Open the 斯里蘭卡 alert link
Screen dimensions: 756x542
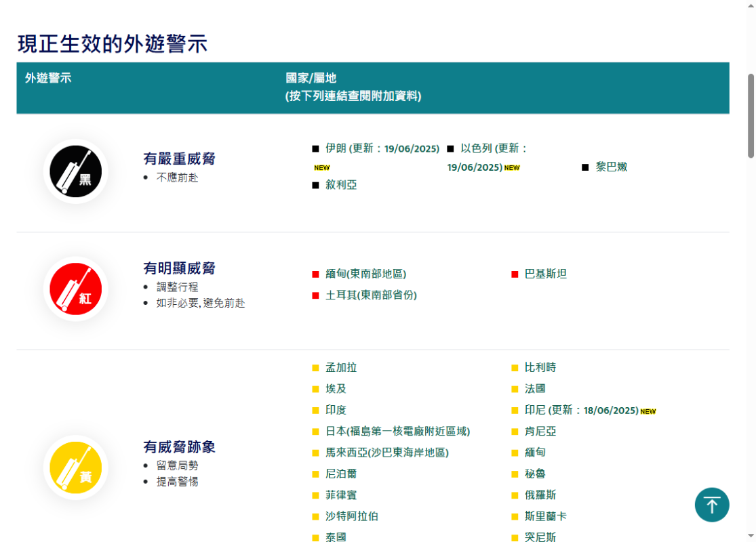tap(545, 516)
